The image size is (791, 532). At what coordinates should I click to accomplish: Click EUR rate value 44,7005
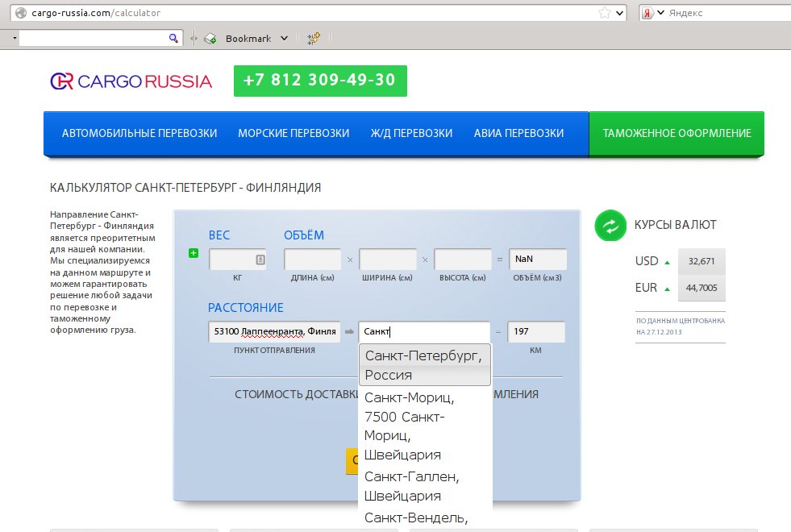click(x=701, y=288)
